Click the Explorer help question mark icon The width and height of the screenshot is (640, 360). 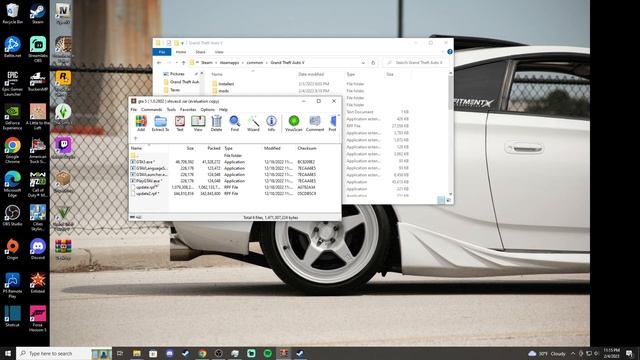(x=450, y=52)
